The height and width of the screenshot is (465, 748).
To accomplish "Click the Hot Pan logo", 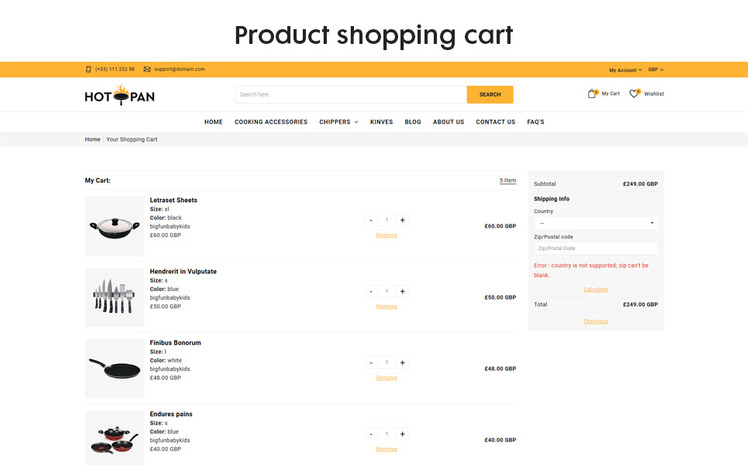I will [x=119, y=96].
